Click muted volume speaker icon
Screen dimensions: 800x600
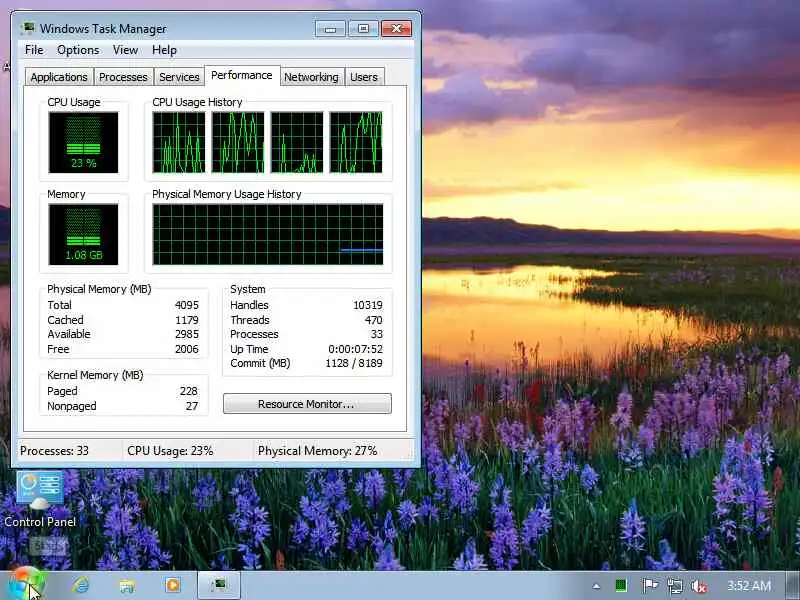click(x=698, y=586)
